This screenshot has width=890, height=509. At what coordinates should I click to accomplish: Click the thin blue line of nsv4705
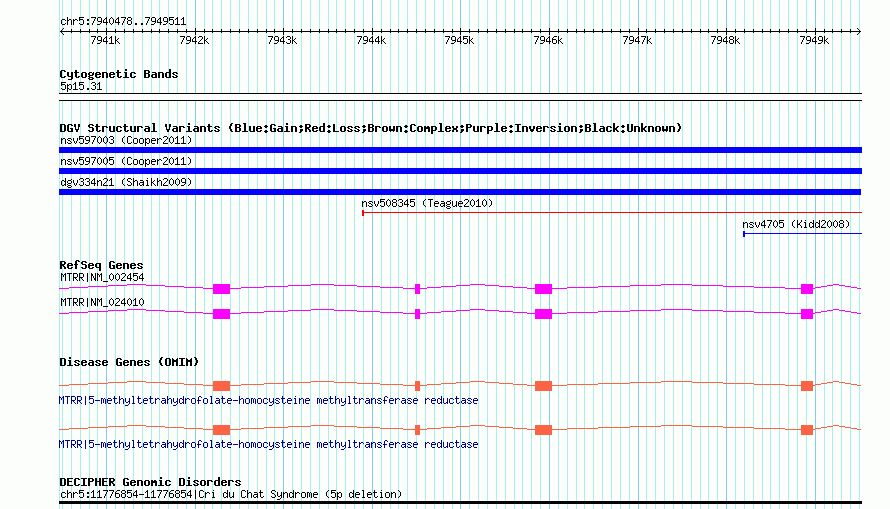coord(803,234)
